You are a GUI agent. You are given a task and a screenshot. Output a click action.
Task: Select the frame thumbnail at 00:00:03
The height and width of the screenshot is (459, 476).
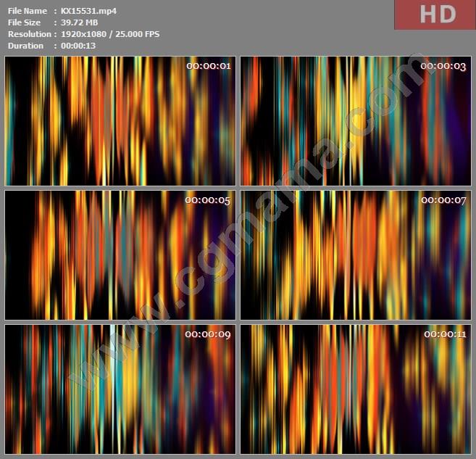[356, 121]
